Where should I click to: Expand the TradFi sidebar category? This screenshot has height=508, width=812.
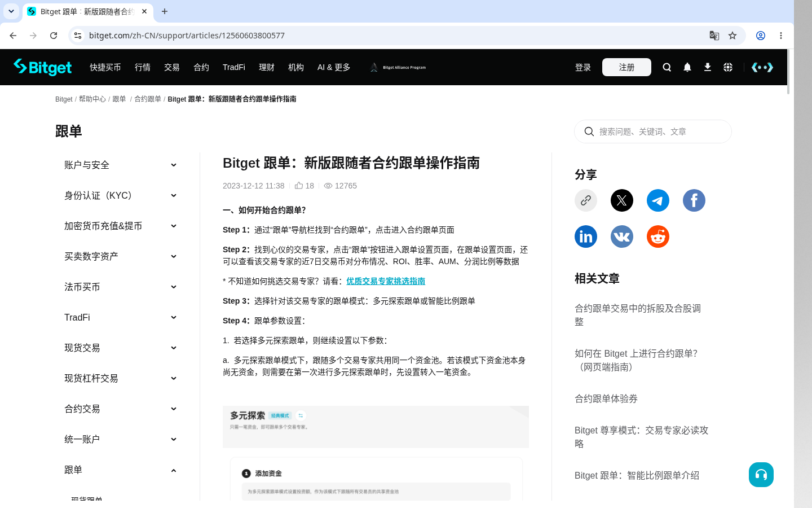[121, 317]
